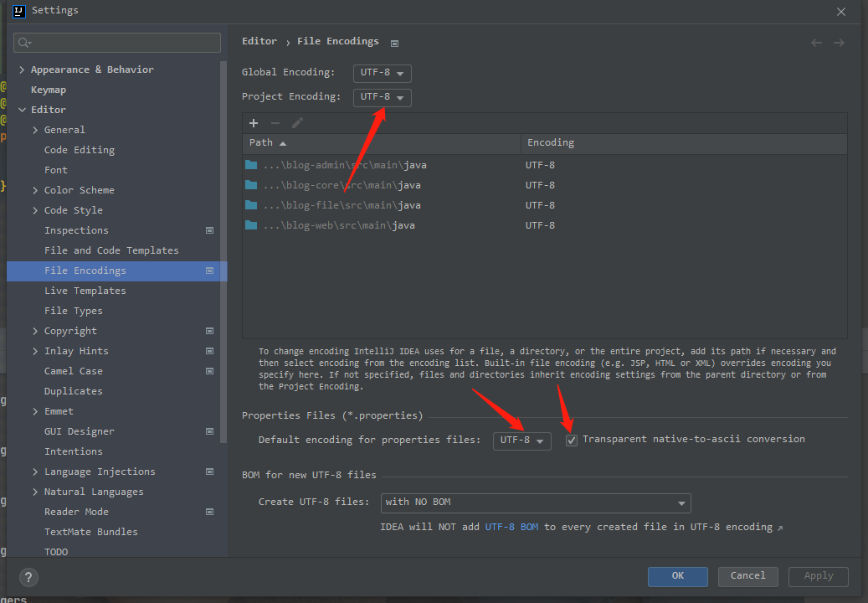Open the Project Encoding dropdown
Screen dimensions: 868x603
(x=382, y=97)
